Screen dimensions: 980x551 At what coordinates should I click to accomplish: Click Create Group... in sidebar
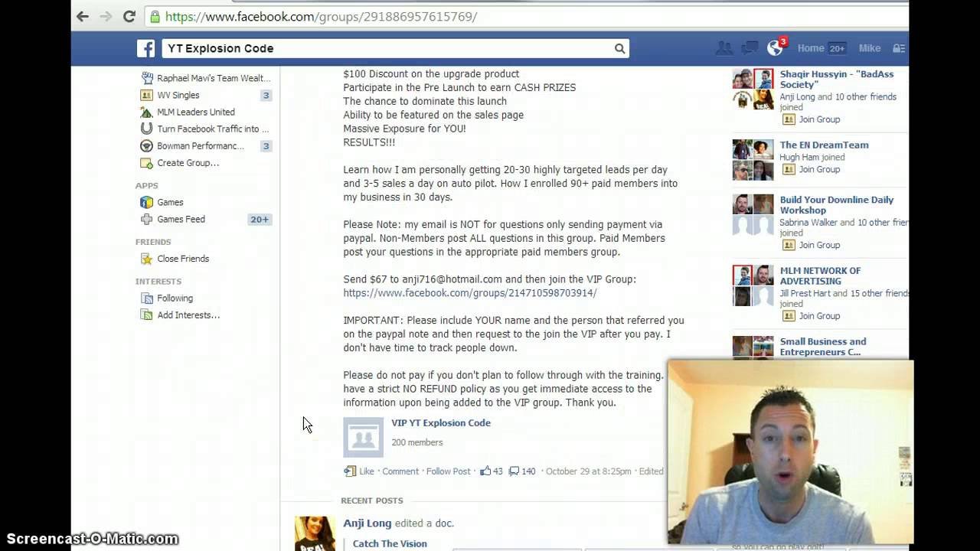pos(188,162)
